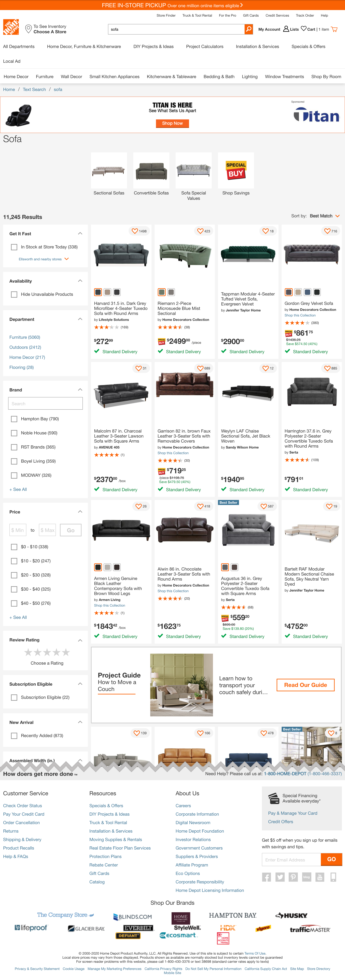Open the Pinterest icon in the footer
The height and width of the screenshot is (980, 345).
tap(293, 877)
